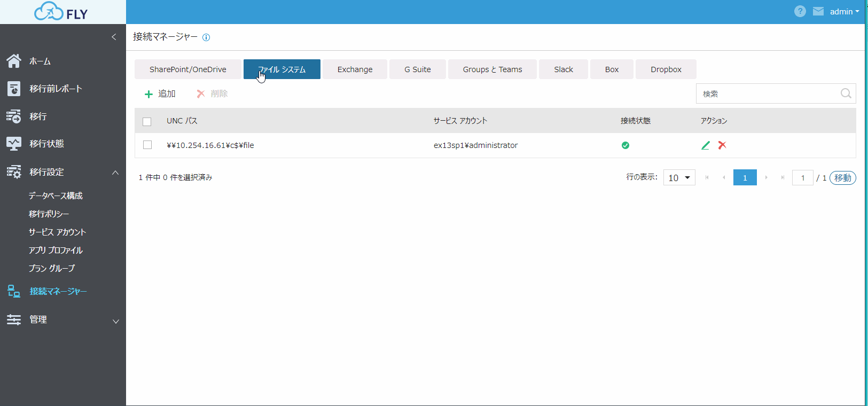Click the 移行前レポート report icon

[14, 89]
